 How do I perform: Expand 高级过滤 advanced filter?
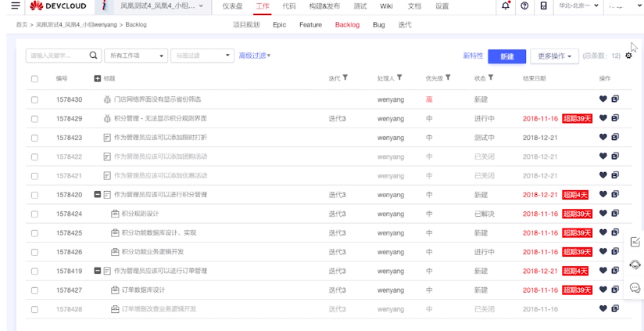point(255,56)
